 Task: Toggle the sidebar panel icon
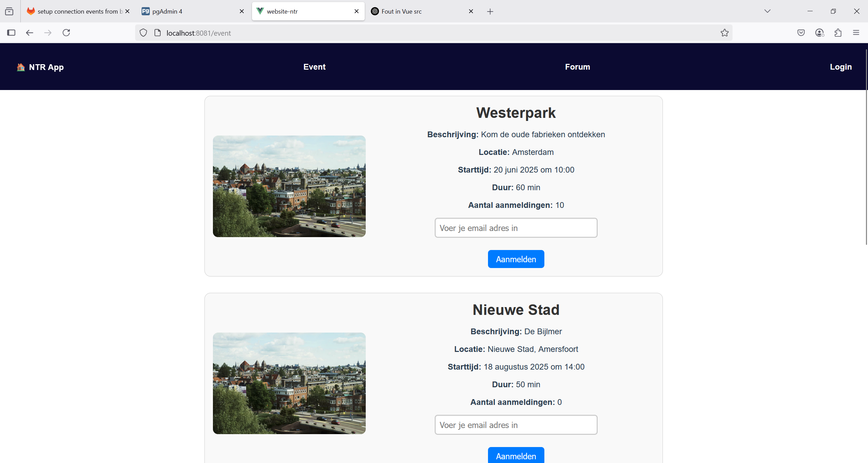tap(11, 33)
